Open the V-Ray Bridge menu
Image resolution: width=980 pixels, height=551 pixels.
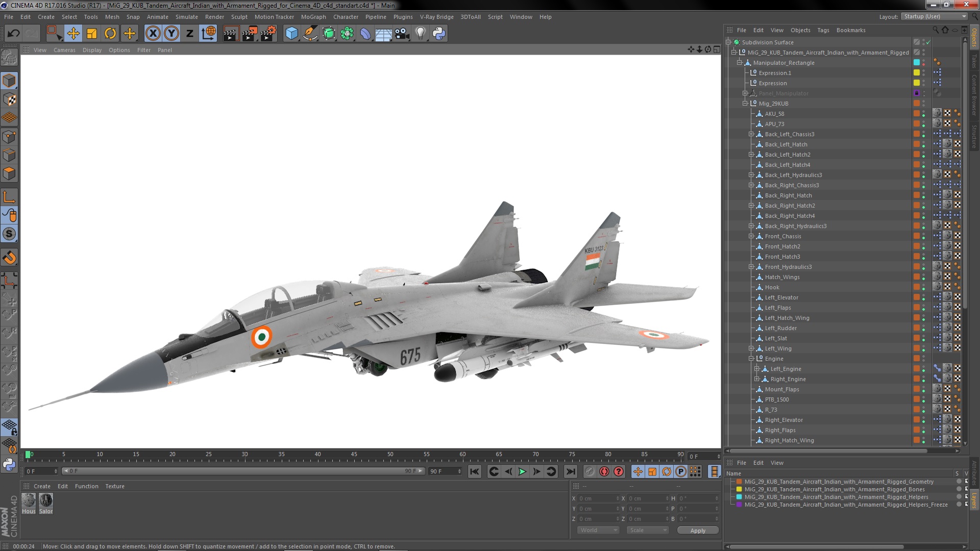[436, 17]
